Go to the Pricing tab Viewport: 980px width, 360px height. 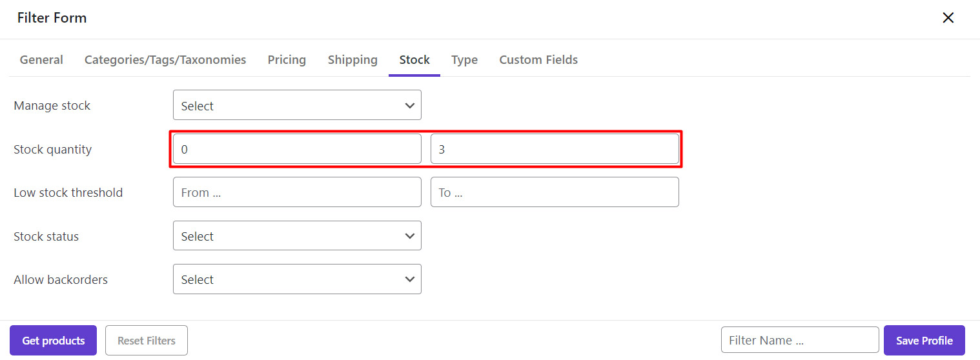pos(287,60)
